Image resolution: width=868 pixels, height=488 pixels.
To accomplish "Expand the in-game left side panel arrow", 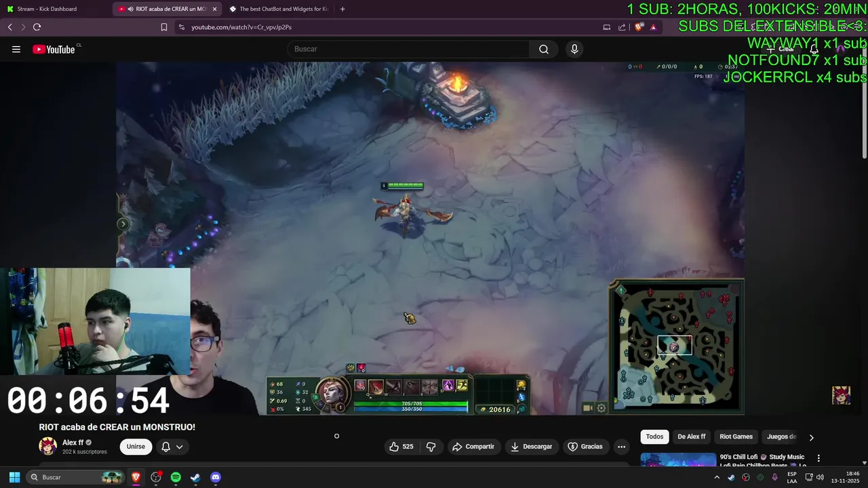I will point(123,224).
